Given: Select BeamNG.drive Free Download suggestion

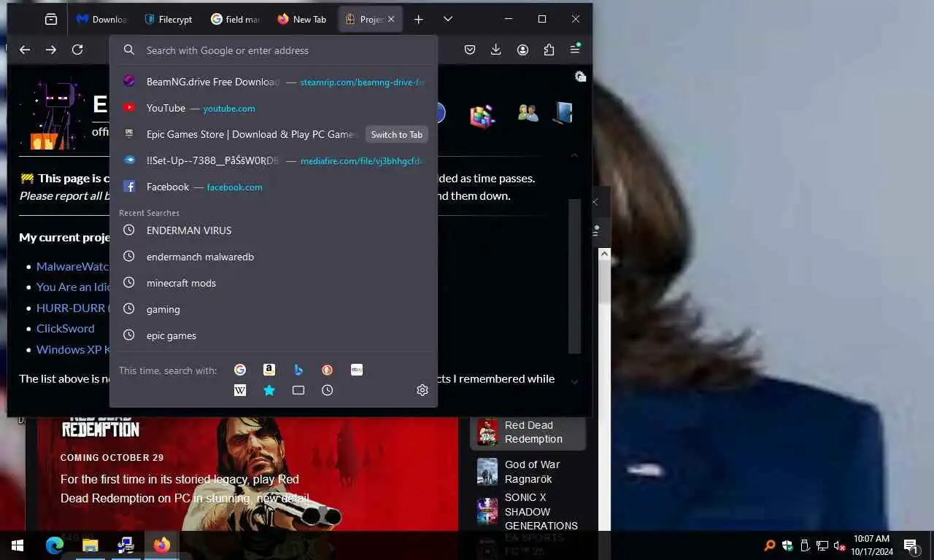Looking at the screenshot, I should click(x=274, y=82).
